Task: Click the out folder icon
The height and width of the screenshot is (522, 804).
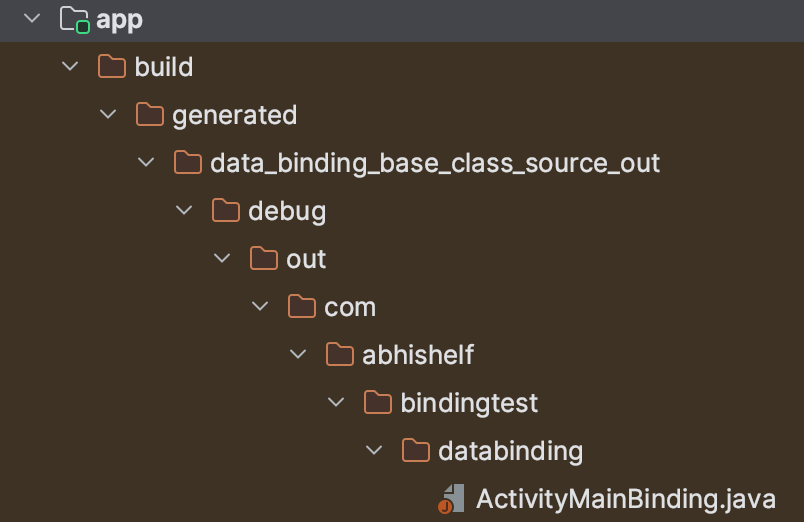Action: [x=264, y=259]
